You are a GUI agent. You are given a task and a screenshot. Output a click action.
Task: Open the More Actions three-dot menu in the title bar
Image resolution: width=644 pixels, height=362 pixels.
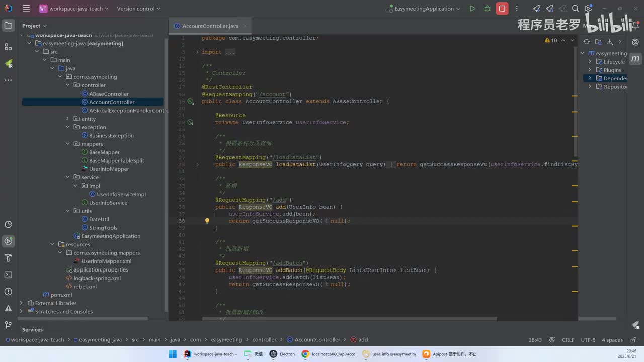point(517,9)
